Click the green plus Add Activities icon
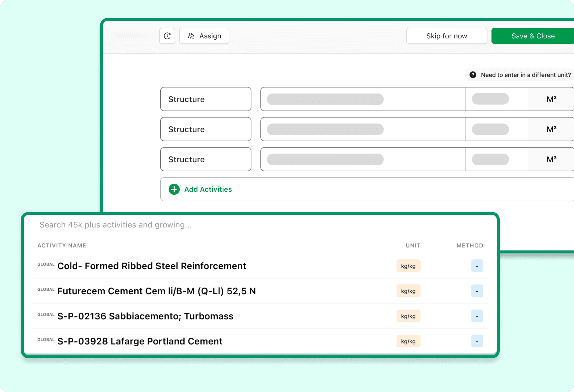Screen dimensions: 574x392 [x=174, y=189]
